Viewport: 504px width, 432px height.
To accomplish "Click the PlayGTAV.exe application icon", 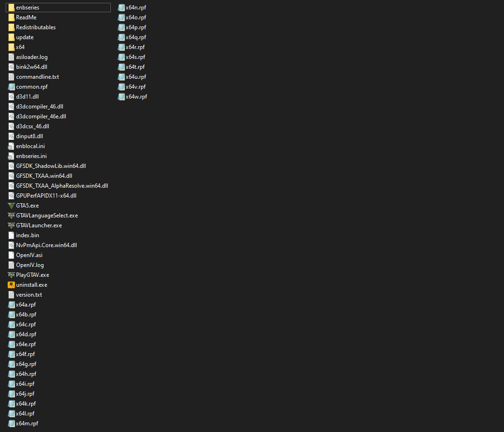I will (11, 275).
